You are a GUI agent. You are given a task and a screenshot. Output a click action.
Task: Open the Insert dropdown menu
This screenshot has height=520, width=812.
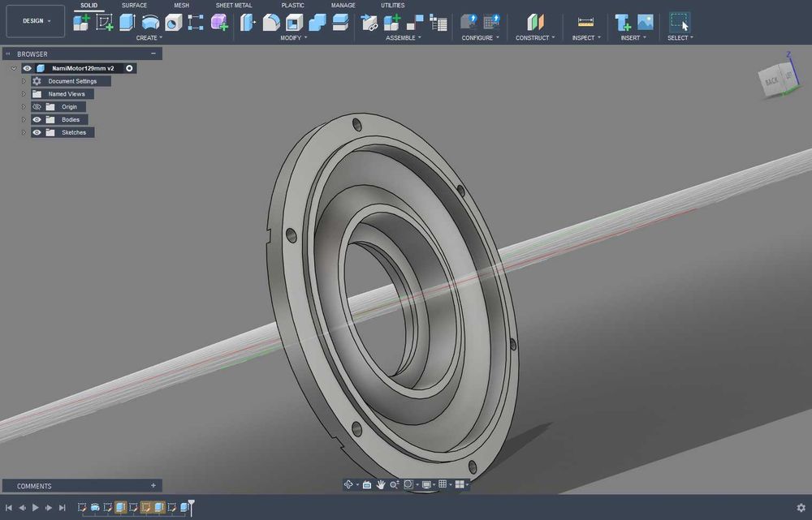pos(633,38)
